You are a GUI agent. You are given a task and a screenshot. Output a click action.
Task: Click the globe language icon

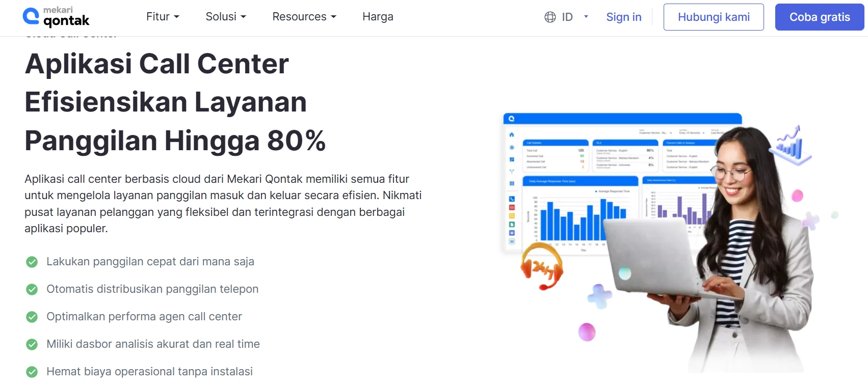(x=549, y=17)
